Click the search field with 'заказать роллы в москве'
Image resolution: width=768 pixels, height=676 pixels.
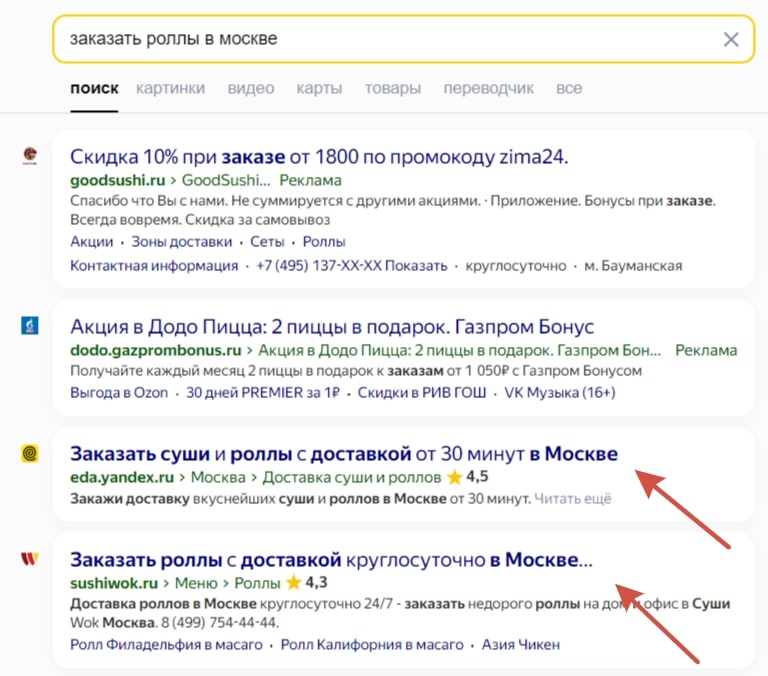pos(404,39)
